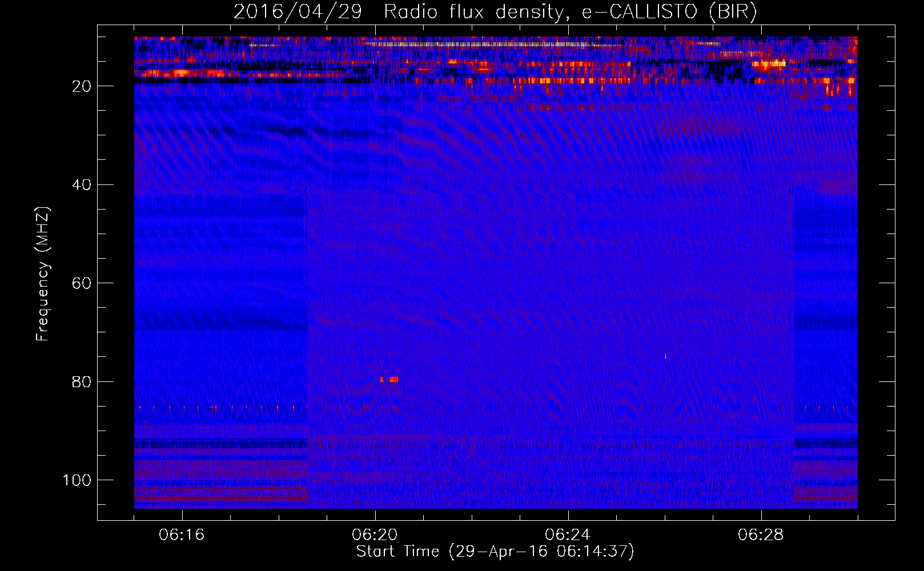Select the 'Frequency (MHZ)' y-axis label

point(43,274)
